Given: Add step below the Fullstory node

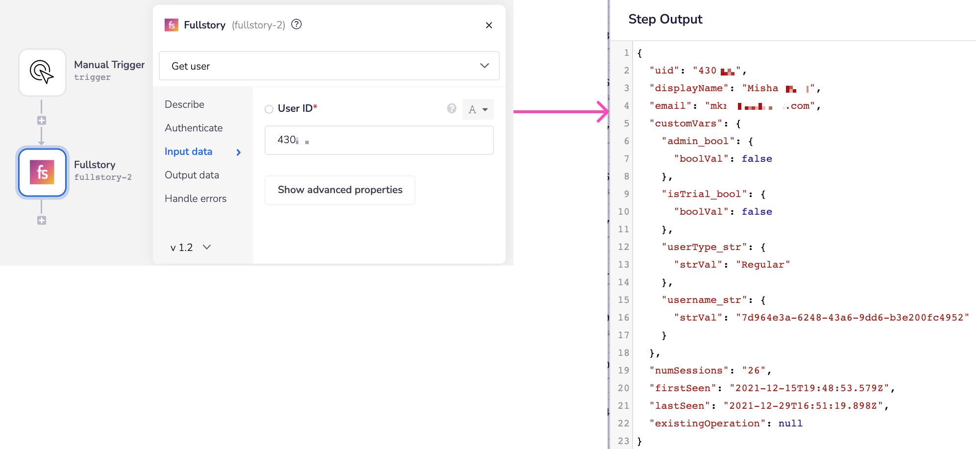Looking at the screenshot, I should pos(42,221).
